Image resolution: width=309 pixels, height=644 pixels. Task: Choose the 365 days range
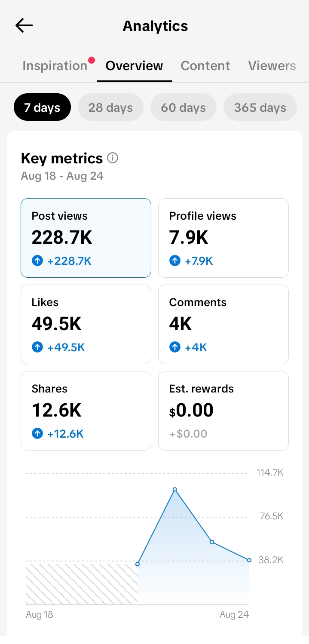pyautogui.click(x=260, y=107)
